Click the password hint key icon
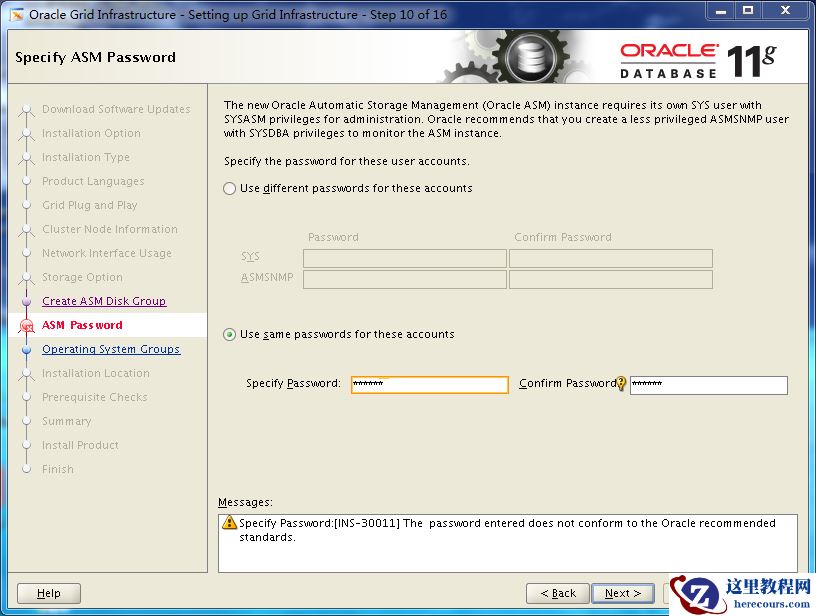 click(x=620, y=384)
